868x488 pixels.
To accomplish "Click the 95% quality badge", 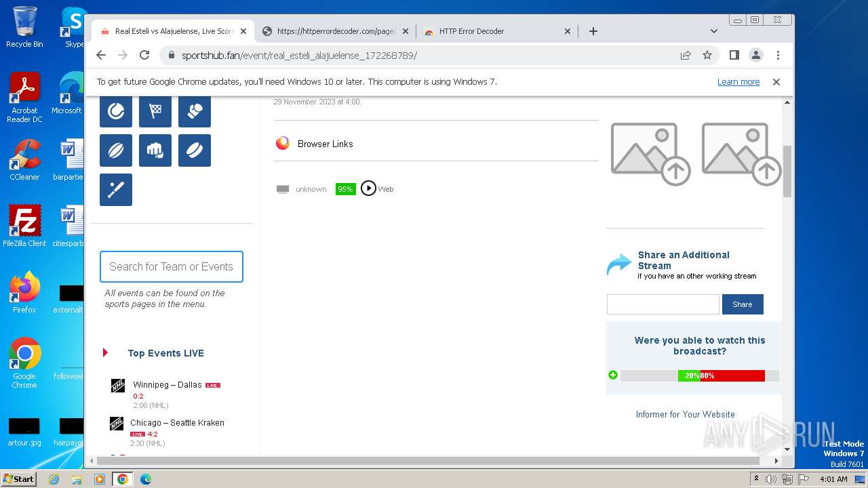I will 346,189.
